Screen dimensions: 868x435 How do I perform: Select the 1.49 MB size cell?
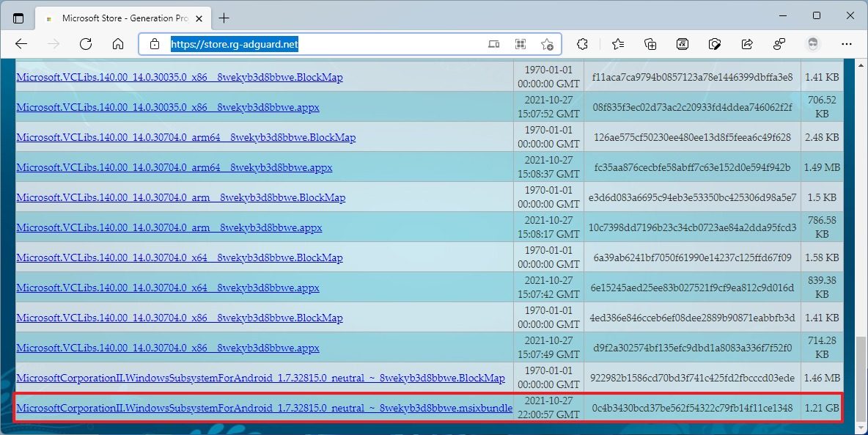tap(822, 167)
